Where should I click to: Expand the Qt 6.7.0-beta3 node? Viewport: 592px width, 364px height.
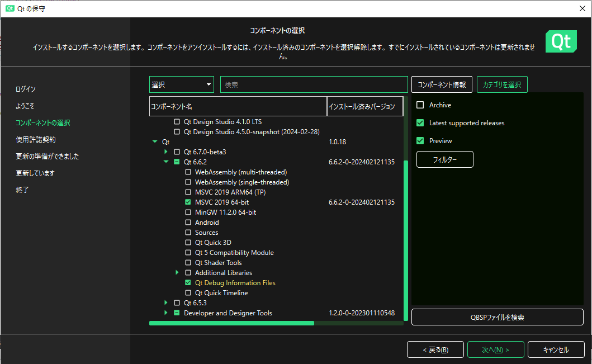click(165, 152)
